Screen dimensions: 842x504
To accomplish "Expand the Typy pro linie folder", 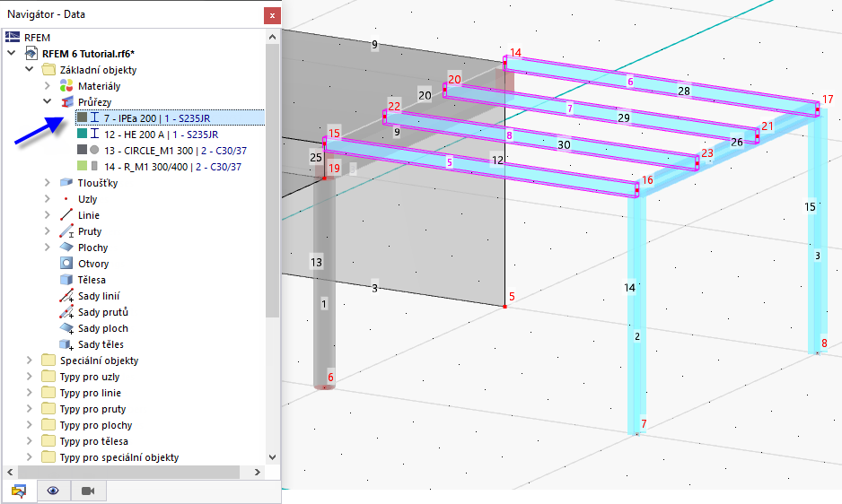I will (30, 393).
